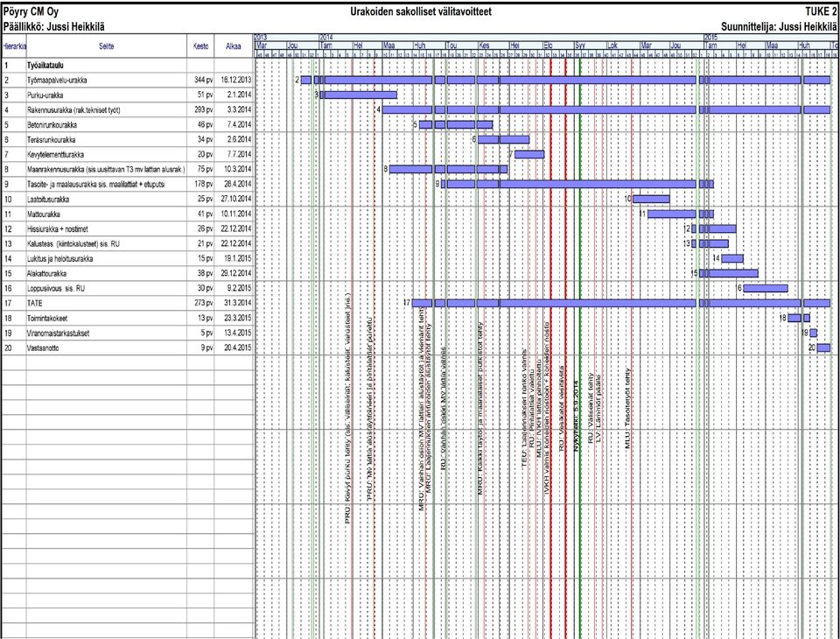
Task: Click the 'Nykyhetki: 5.9.2014' marker label
Action: tap(577, 416)
